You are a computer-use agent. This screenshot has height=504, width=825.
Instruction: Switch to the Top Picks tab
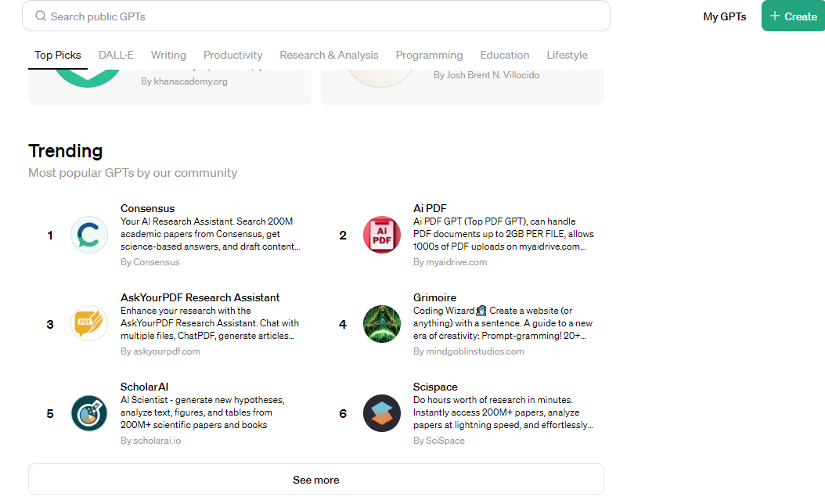[58, 56]
